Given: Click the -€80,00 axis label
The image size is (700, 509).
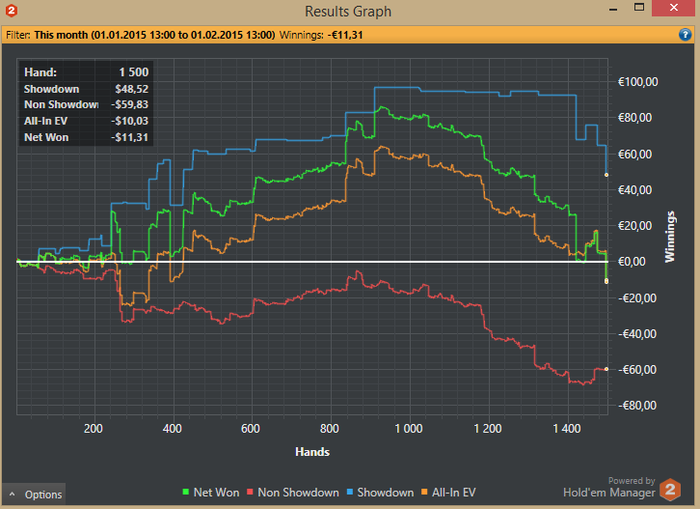Looking at the screenshot, I should coord(637,406).
